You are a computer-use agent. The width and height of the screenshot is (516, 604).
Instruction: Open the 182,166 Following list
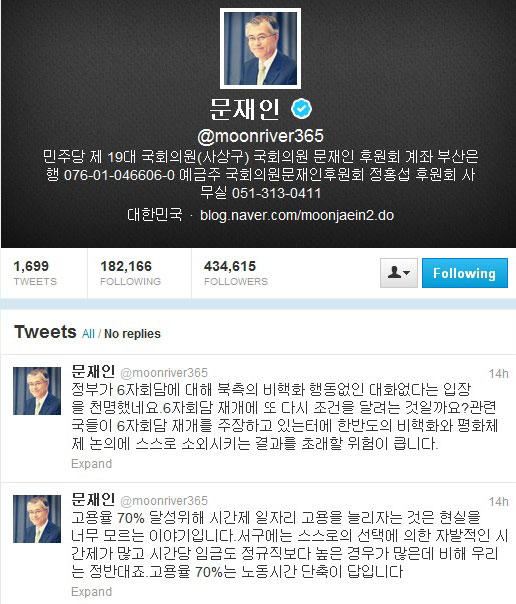point(131,273)
